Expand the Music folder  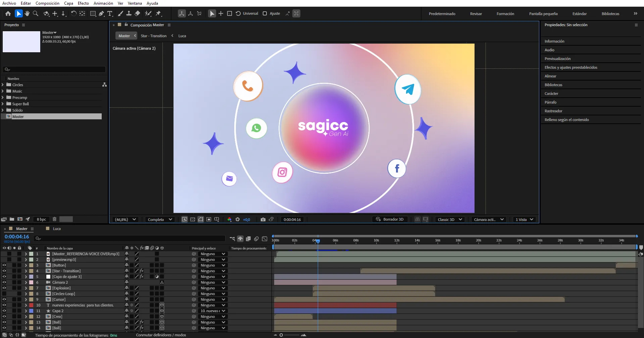pos(3,91)
